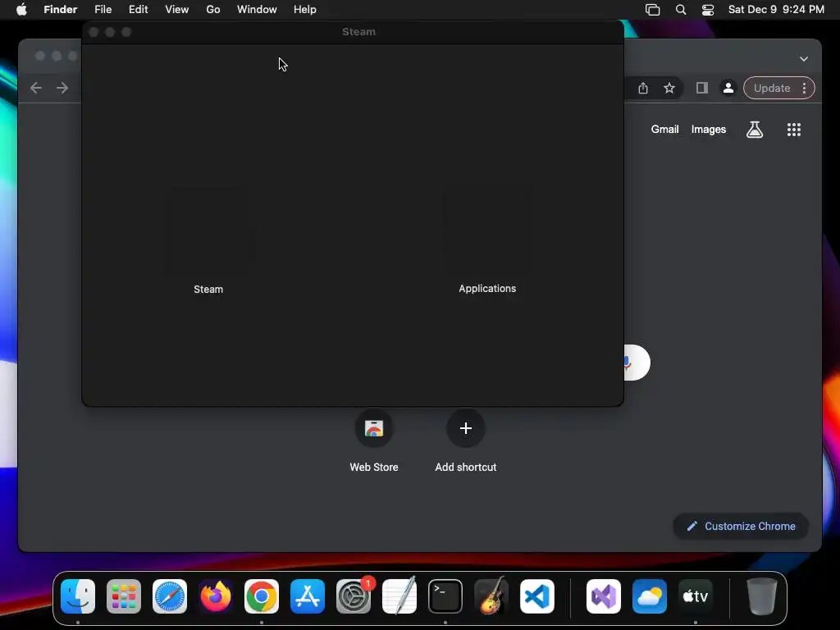This screenshot has width=840, height=630.
Task: Select Steam item in installer window
Action: [208, 242]
